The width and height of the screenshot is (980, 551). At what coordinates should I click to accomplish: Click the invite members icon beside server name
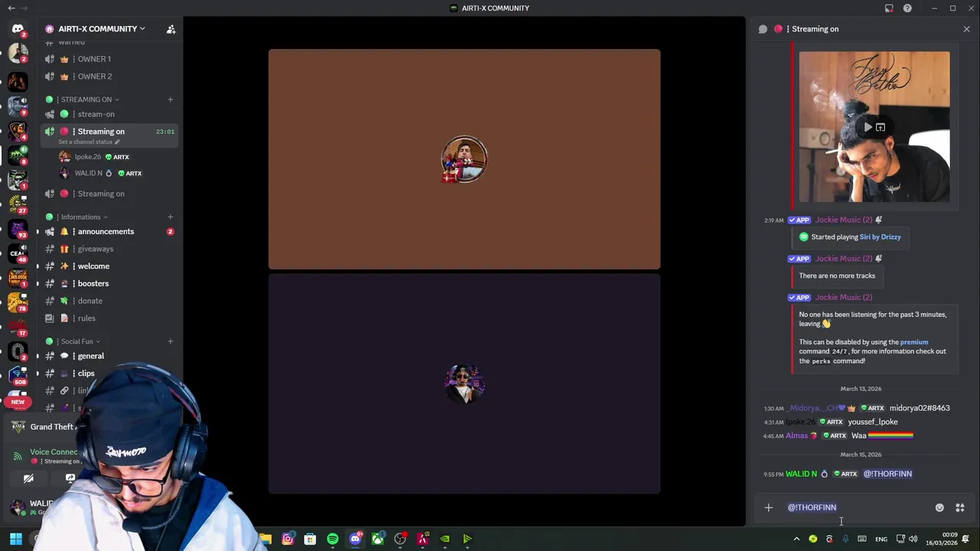pyautogui.click(x=171, y=29)
